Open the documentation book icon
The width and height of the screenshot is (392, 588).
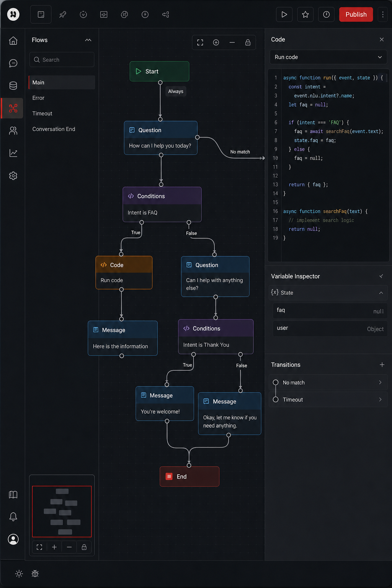[x=13, y=495]
